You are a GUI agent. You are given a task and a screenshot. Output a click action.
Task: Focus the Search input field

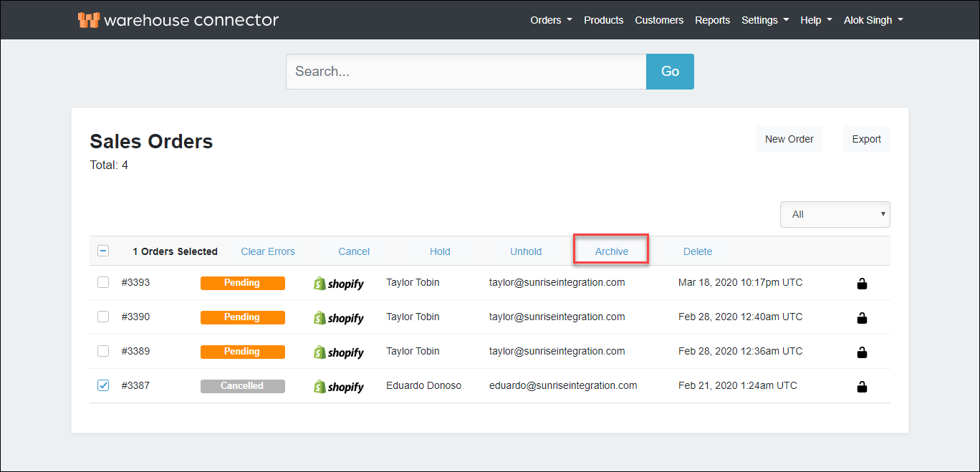point(466,72)
